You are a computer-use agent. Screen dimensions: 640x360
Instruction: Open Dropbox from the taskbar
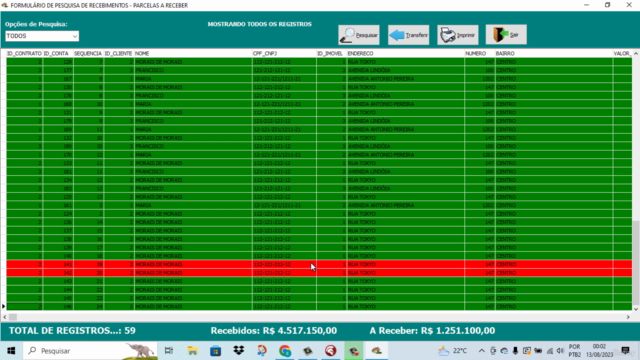(239, 351)
